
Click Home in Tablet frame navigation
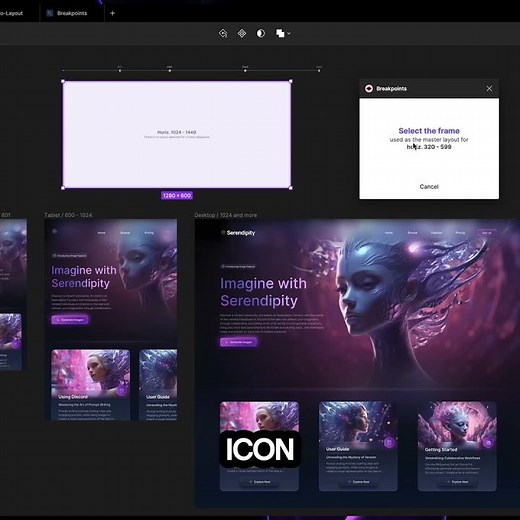coord(101,233)
